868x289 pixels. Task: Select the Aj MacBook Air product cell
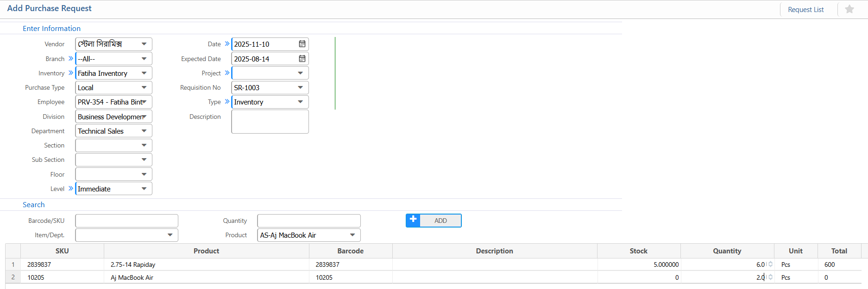[207, 277]
